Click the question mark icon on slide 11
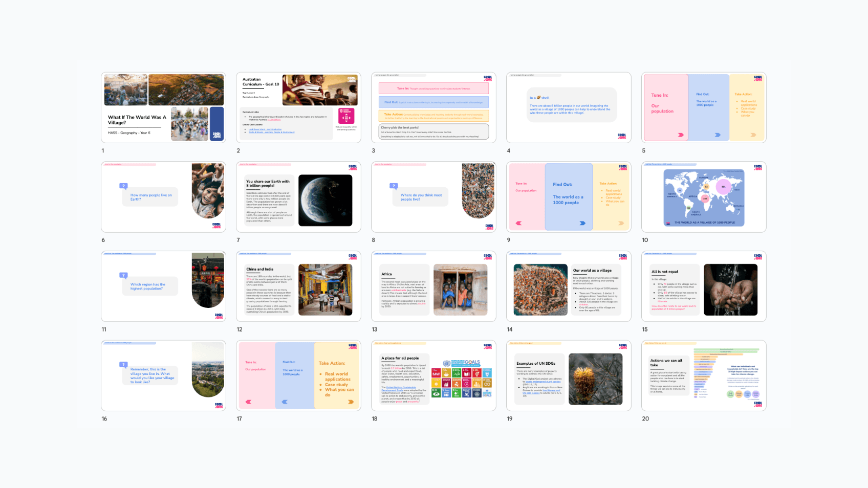This screenshot has height=488, width=868. pos(123,275)
